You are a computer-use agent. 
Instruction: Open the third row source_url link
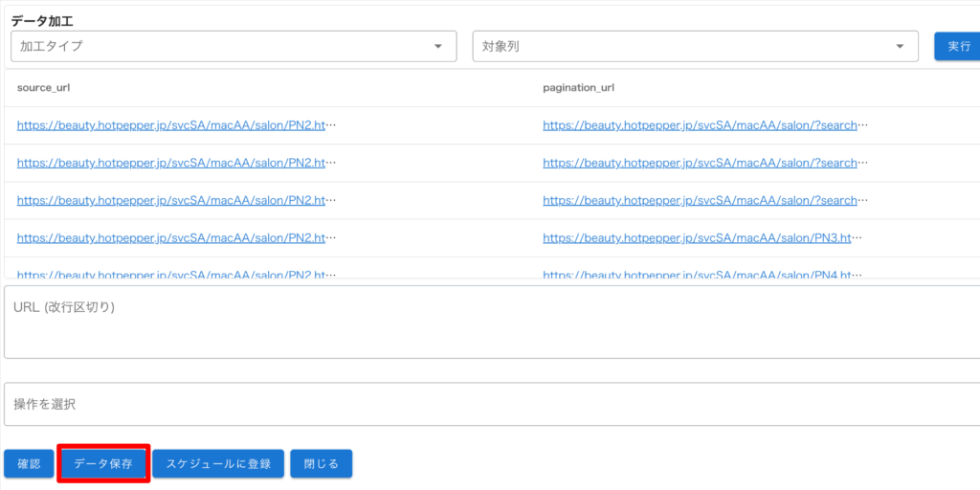(176, 200)
